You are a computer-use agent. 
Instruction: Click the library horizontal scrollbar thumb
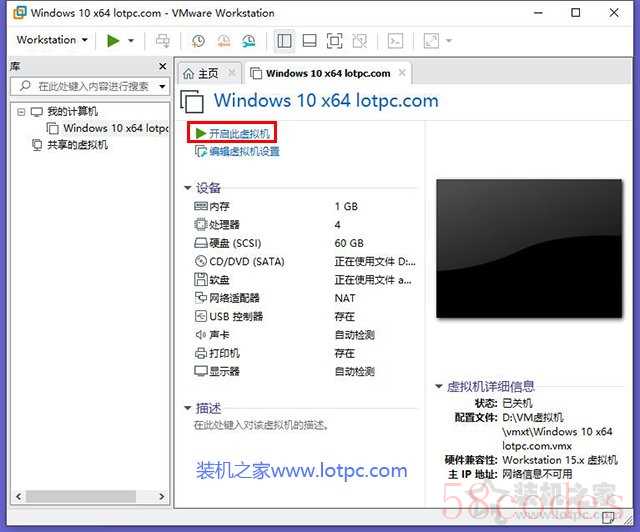pos(81,496)
